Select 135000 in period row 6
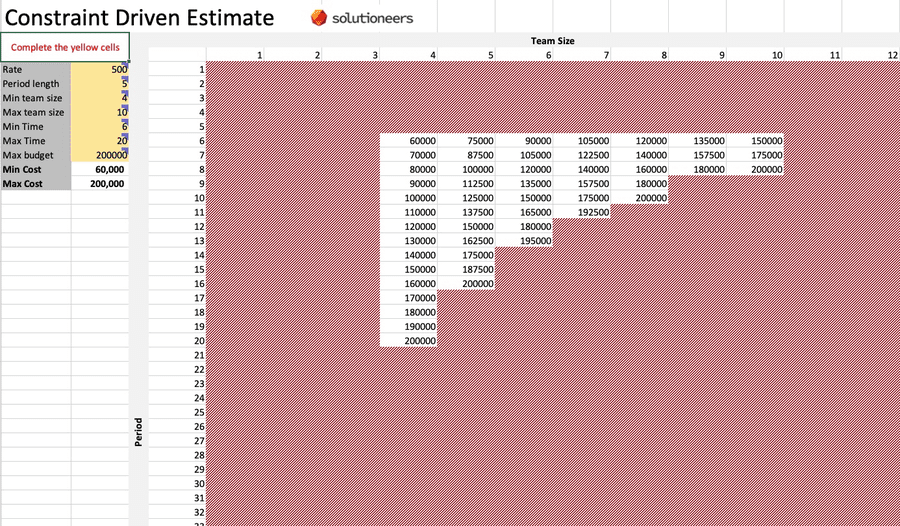This screenshot has width=900, height=526. (697, 141)
